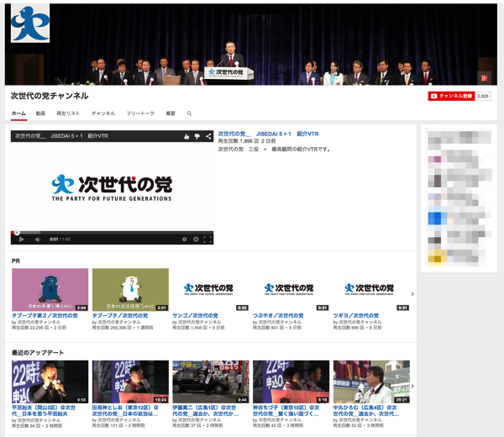504x437 pixels.
Task: Go to the チャンネル tab
Action: tap(103, 113)
